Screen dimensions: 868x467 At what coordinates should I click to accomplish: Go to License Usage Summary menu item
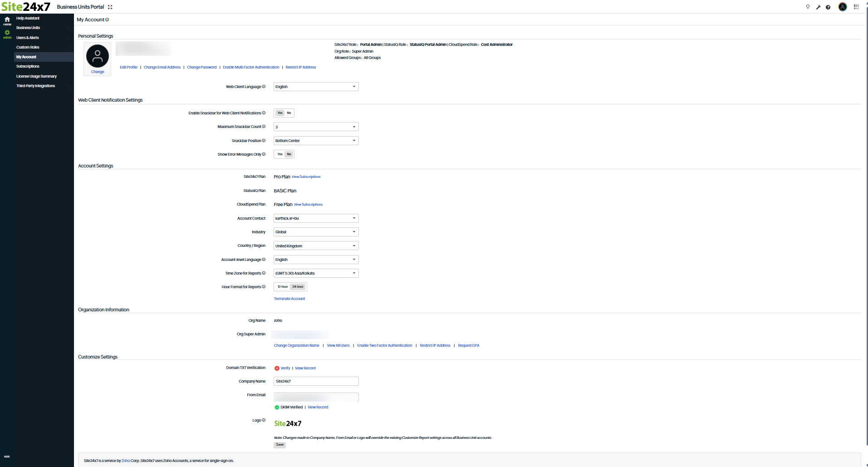(x=36, y=76)
